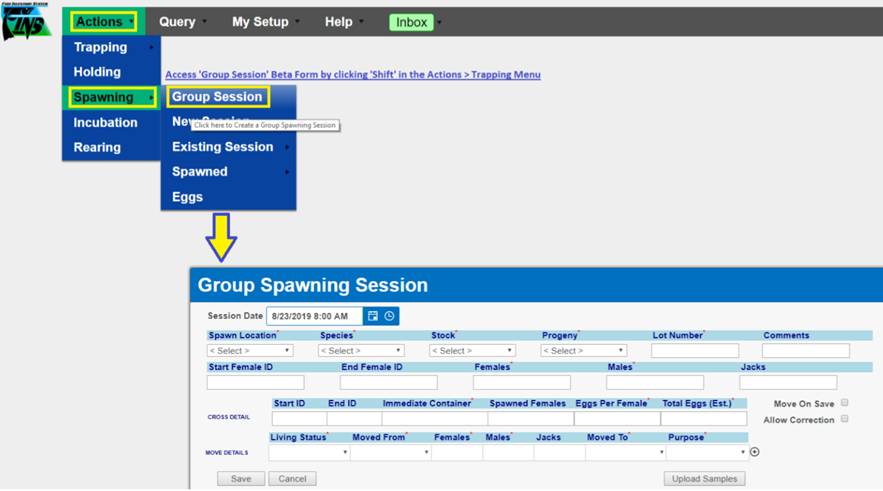Open the Living Status dropdown
The width and height of the screenshot is (883, 491).
point(309,452)
